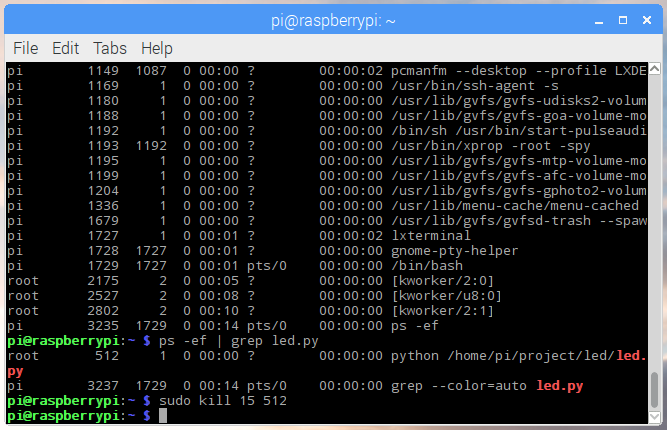Screen dimensions: 667x430
Task: Click PID 512 in root python row
Action: [x=107, y=356]
